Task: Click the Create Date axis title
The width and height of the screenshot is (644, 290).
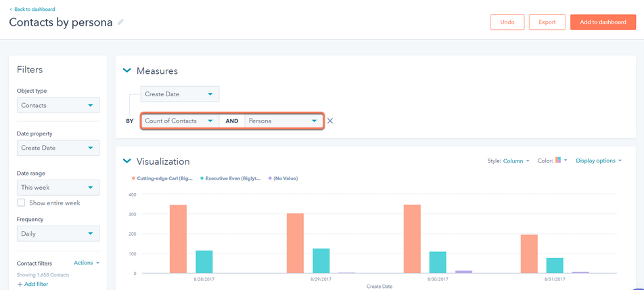Action: [380, 287]
